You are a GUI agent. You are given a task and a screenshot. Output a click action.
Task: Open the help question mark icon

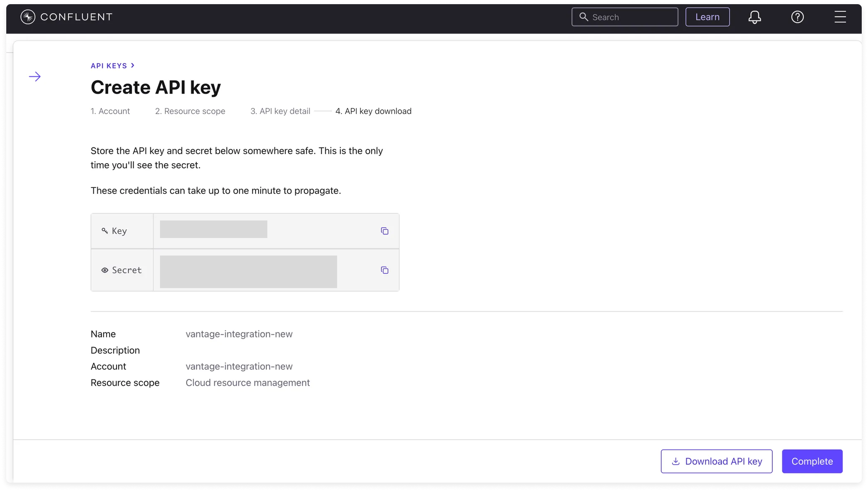click(797, 17)
